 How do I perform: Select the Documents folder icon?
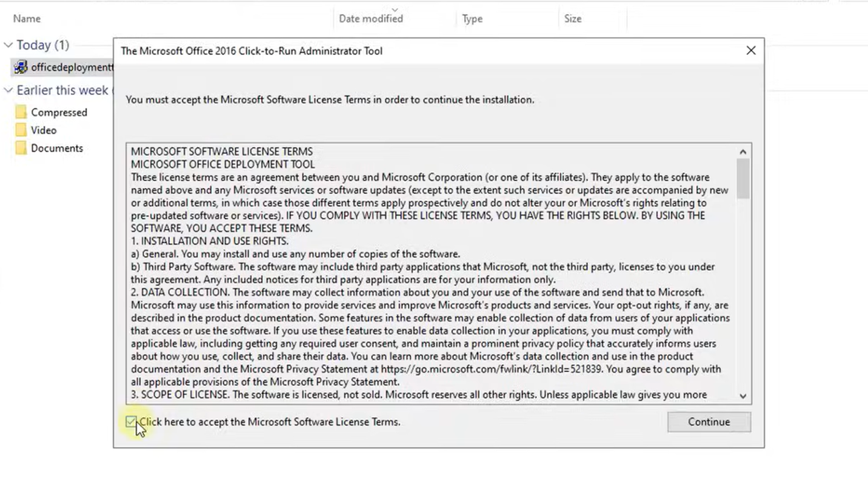click(21, 148)
